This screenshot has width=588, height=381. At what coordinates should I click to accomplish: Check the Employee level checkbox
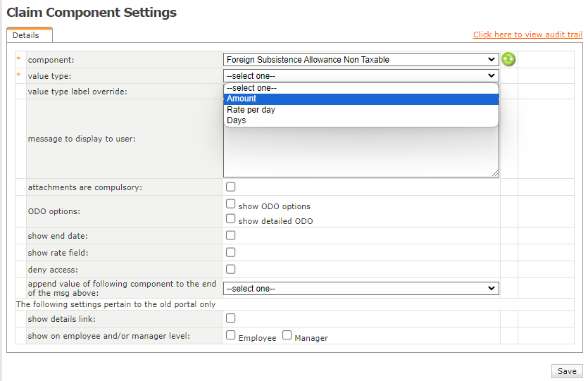pos(231,336)
